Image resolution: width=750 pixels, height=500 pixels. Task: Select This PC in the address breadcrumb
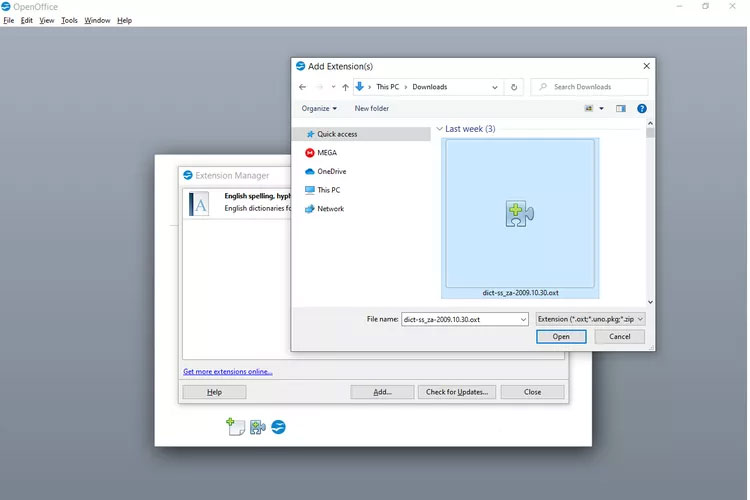[x=387, y=87]
